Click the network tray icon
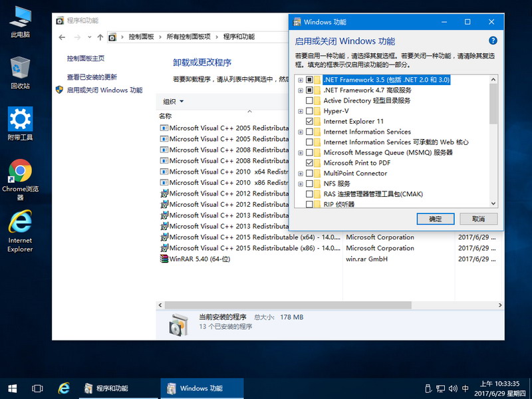 click(x=441, y=388)
